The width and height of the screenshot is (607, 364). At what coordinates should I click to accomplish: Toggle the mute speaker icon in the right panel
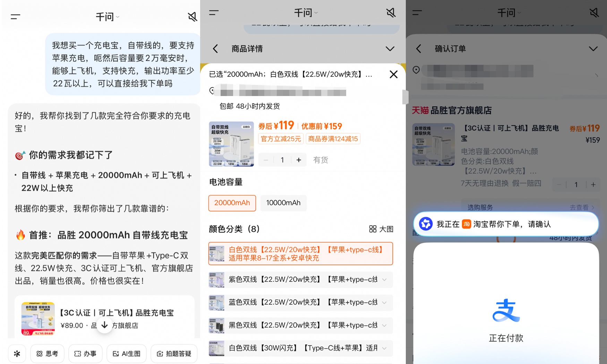(594, 13)
